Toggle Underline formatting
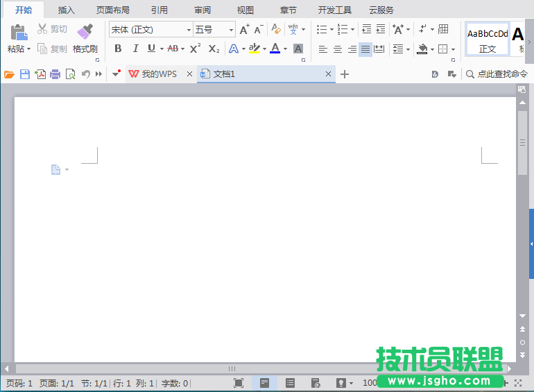 pos(152,49)
